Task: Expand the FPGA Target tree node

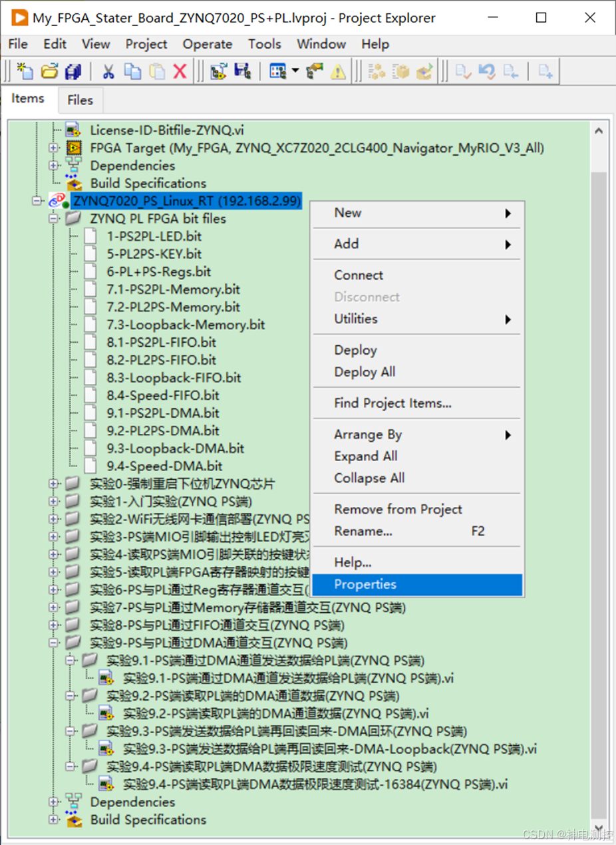Action: coord(54,148)
